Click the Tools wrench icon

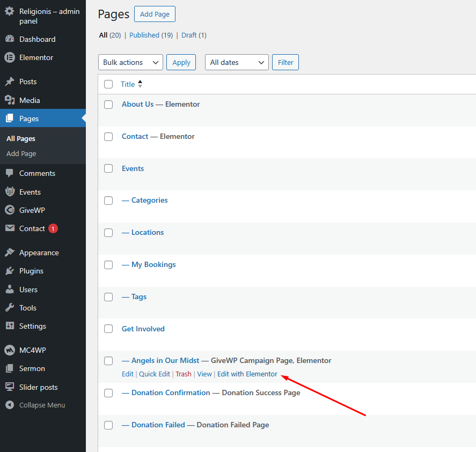10,308
